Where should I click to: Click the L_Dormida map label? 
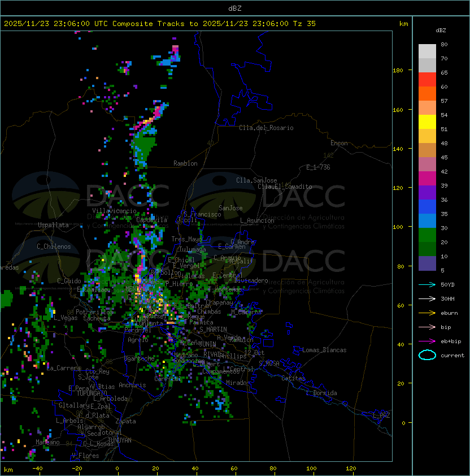(321, 393)
